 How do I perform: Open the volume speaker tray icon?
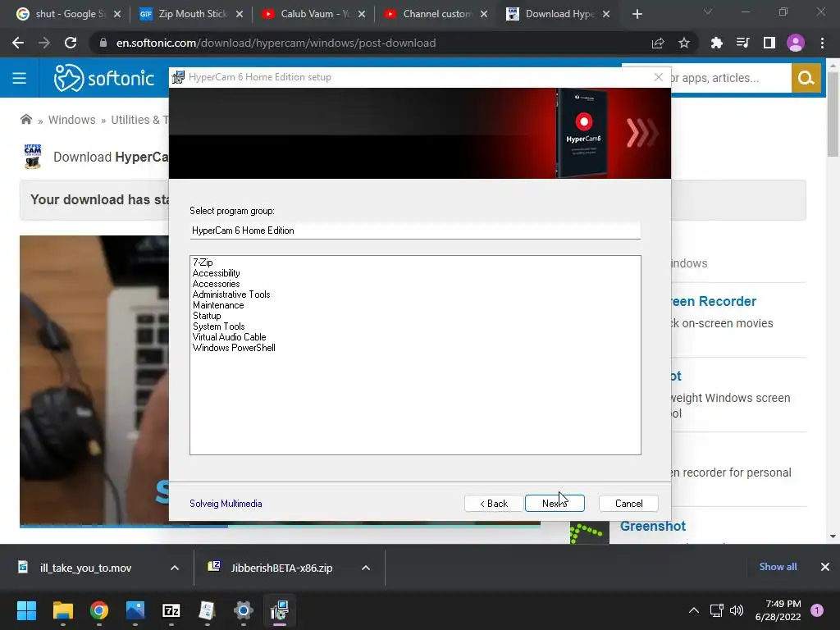(737, 610)
